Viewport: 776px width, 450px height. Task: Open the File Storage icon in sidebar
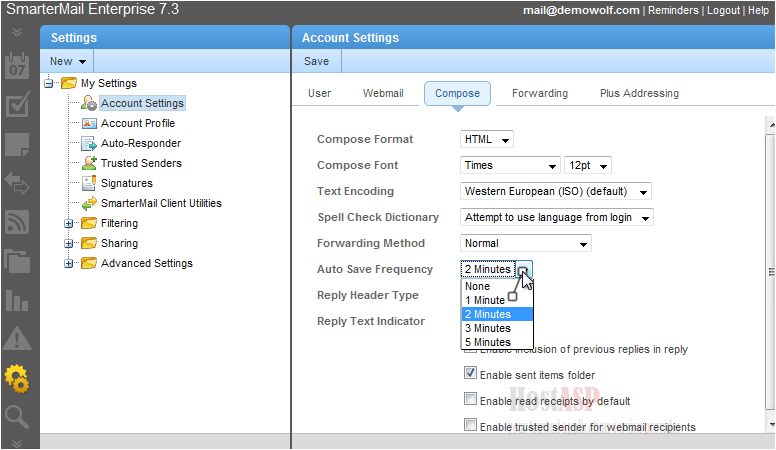[x=17, y=261]
